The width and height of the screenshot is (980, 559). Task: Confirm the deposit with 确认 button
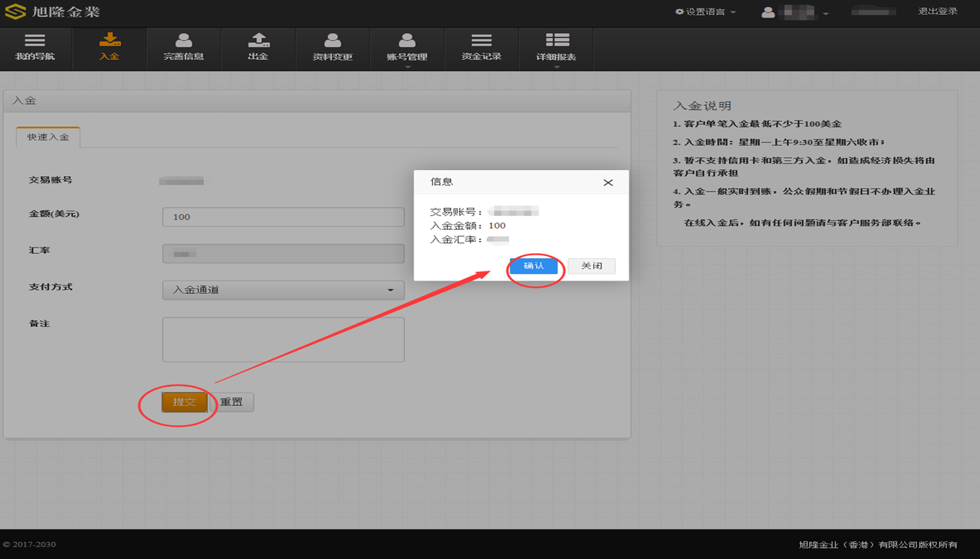[534, 266]
